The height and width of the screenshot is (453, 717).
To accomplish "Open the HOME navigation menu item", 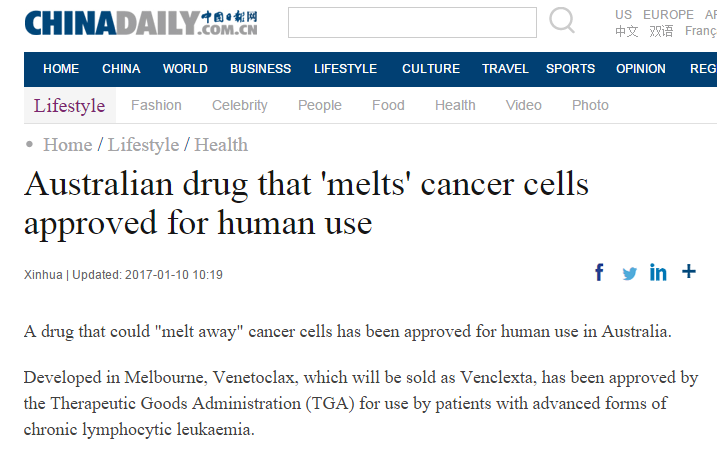I will (x=61, y=69).
